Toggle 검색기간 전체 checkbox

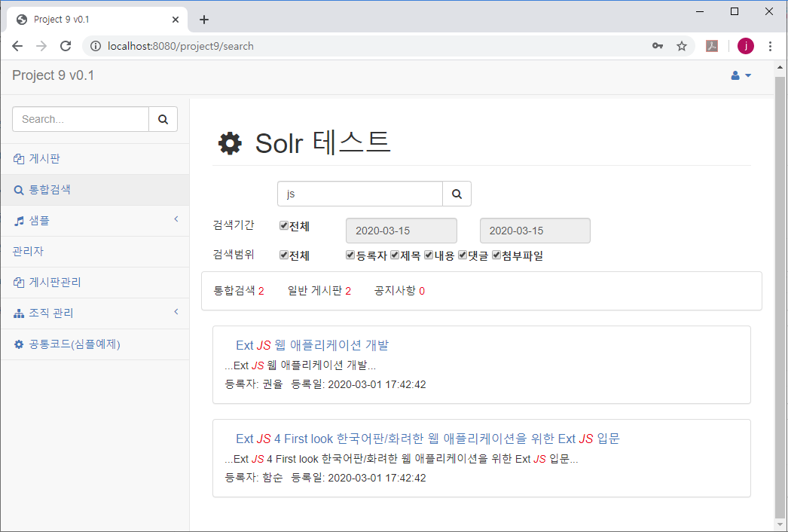[284, 226]
